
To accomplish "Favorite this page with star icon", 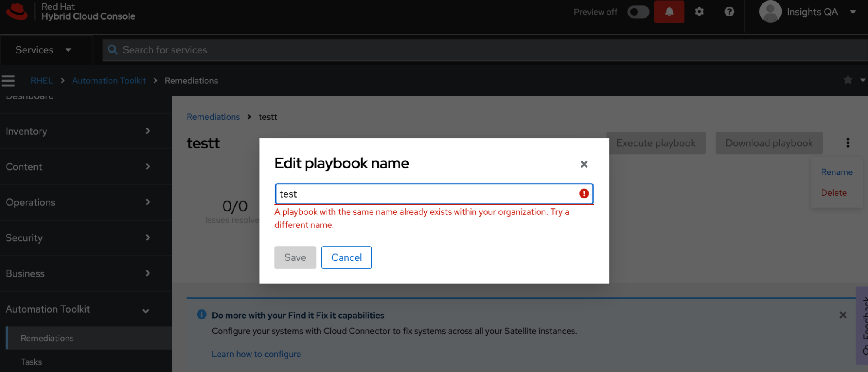I will tap(848, 80).
